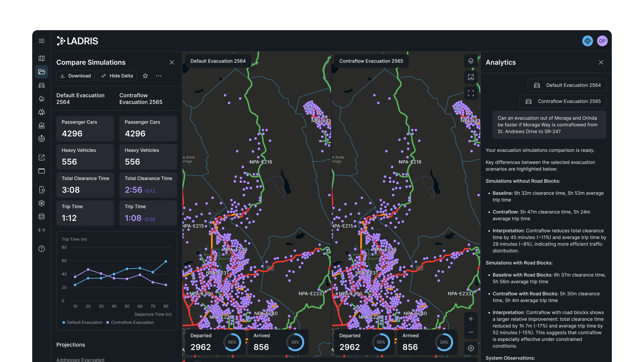The height and width of the screenshot is (362, 644).
Task: Hide the delta values using Hide Delta
Action: pyautogui.click(x=117, y=76)
